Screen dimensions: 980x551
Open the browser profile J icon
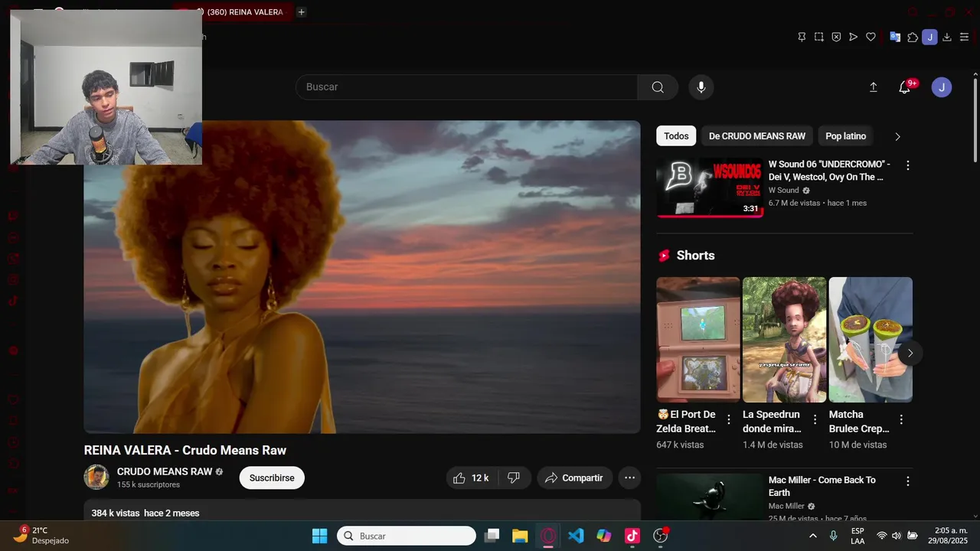point(929,37)
